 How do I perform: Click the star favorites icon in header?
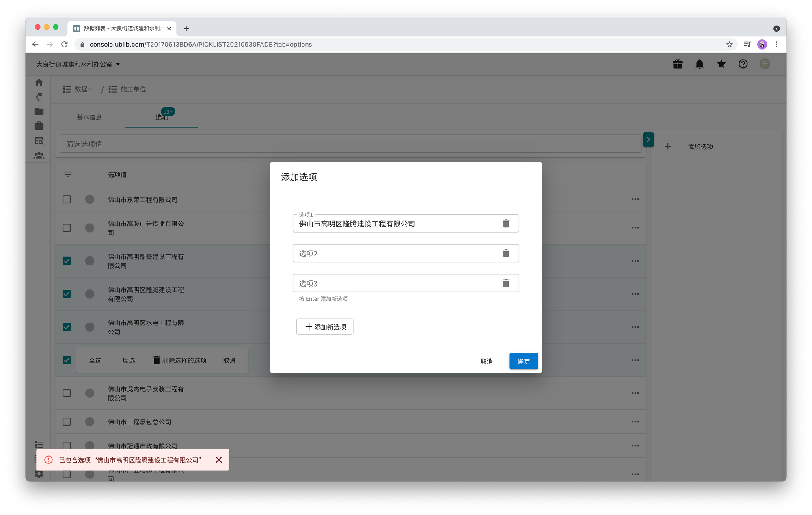coord(721,64)
